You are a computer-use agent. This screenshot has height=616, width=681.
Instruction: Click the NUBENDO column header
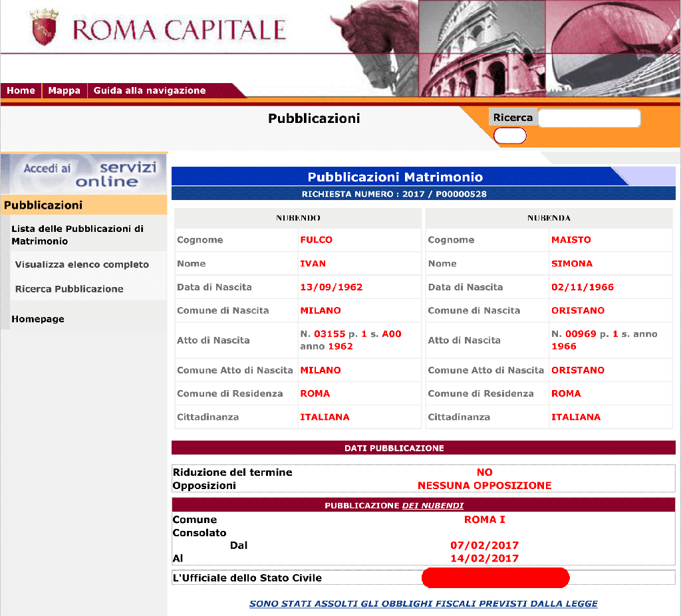(x=298, y=218)
